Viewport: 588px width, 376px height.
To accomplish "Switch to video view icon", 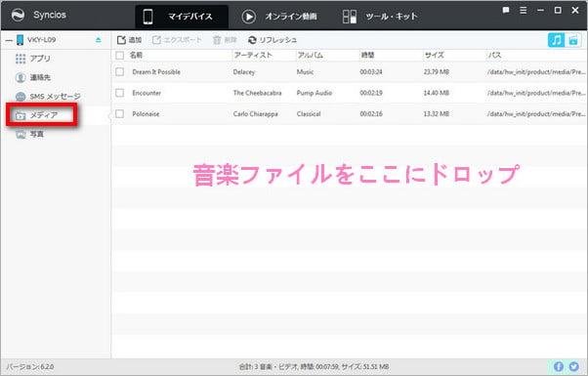I will 573,40.
